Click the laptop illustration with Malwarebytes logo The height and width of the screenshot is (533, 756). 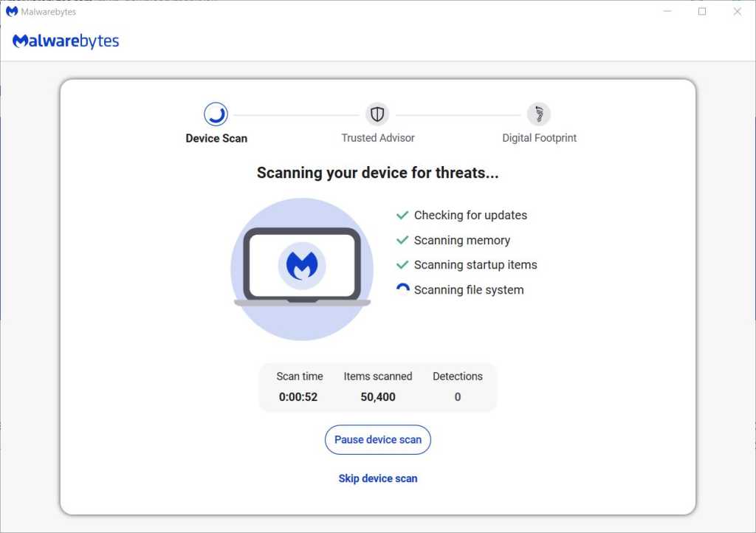tap(302, 269)
